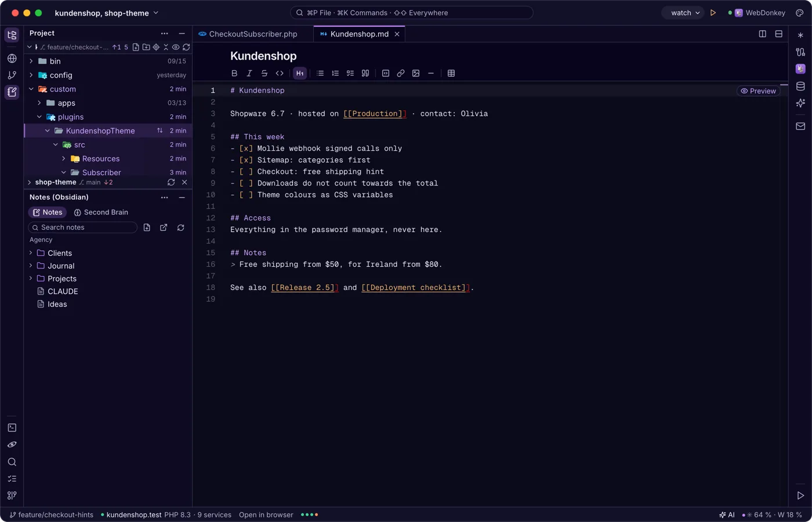Insert a hyperlink
Screen dimensions: 812x522
(x=401, y=73)
